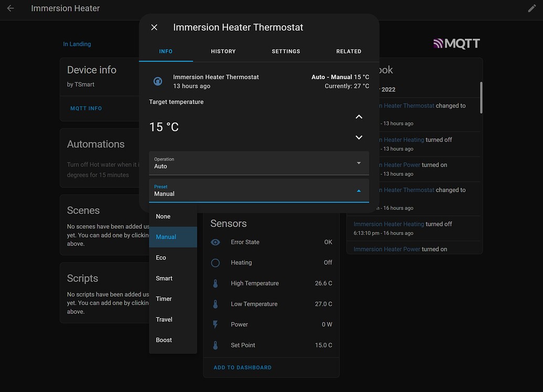Click the hot water automation entry

[x=103, y=170]
